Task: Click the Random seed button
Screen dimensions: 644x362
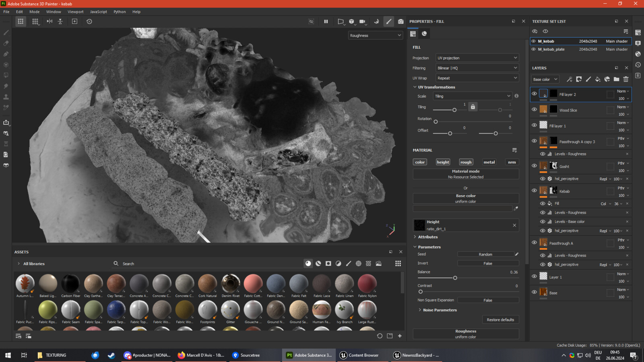Action: (x=485, y=254)
